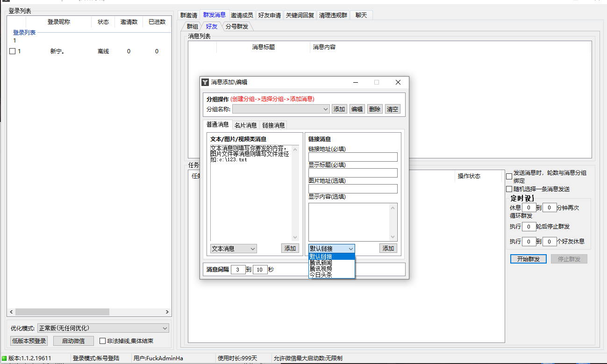Click the first 休息 minutes field
607x364 pixels.
click(x=528, y=207)
